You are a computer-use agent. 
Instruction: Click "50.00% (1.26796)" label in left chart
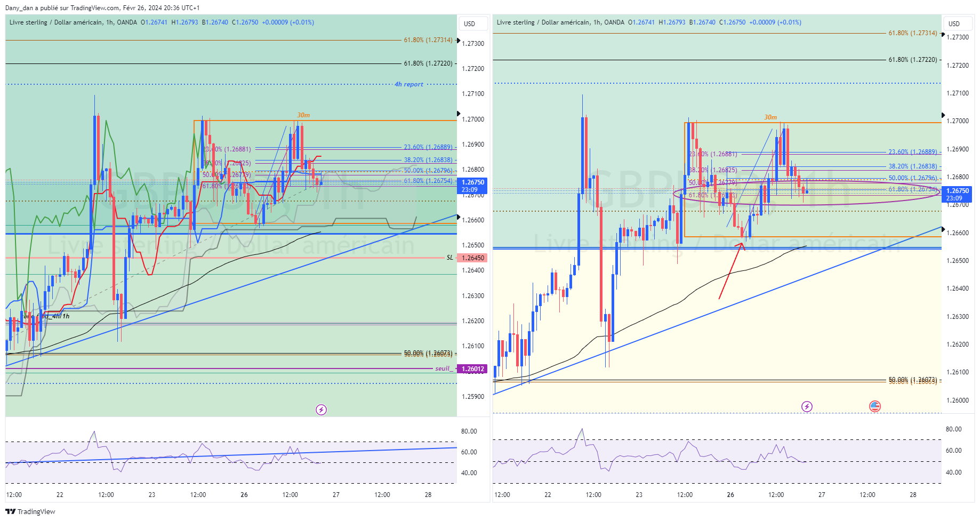[x=428, y=171]
